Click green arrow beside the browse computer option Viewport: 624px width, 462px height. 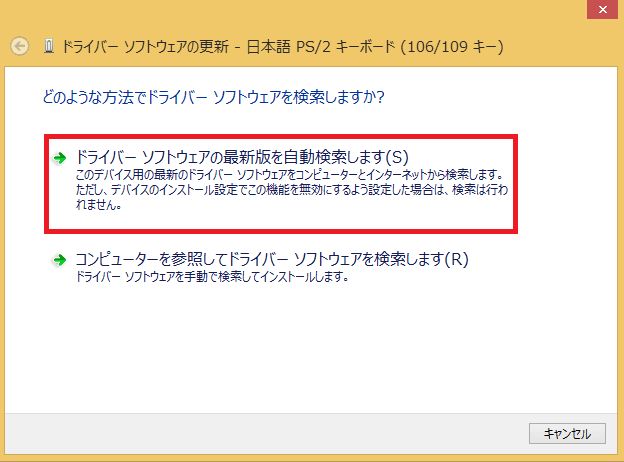[x=60, y=260]
